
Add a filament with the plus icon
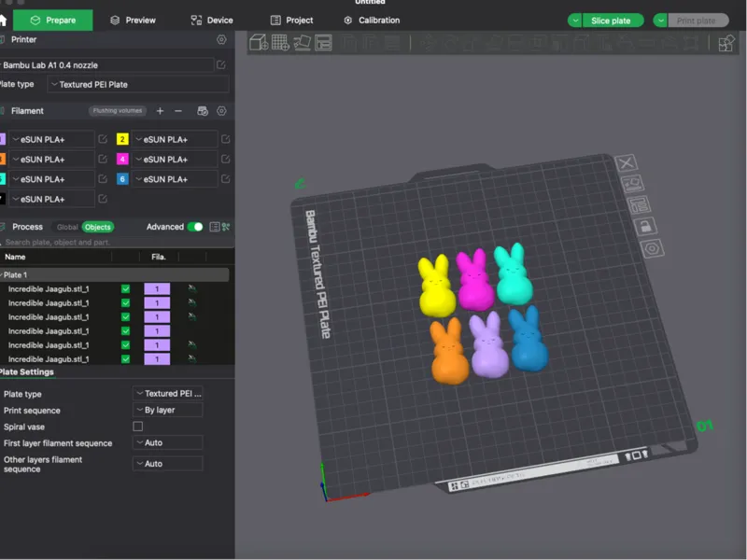160,111
